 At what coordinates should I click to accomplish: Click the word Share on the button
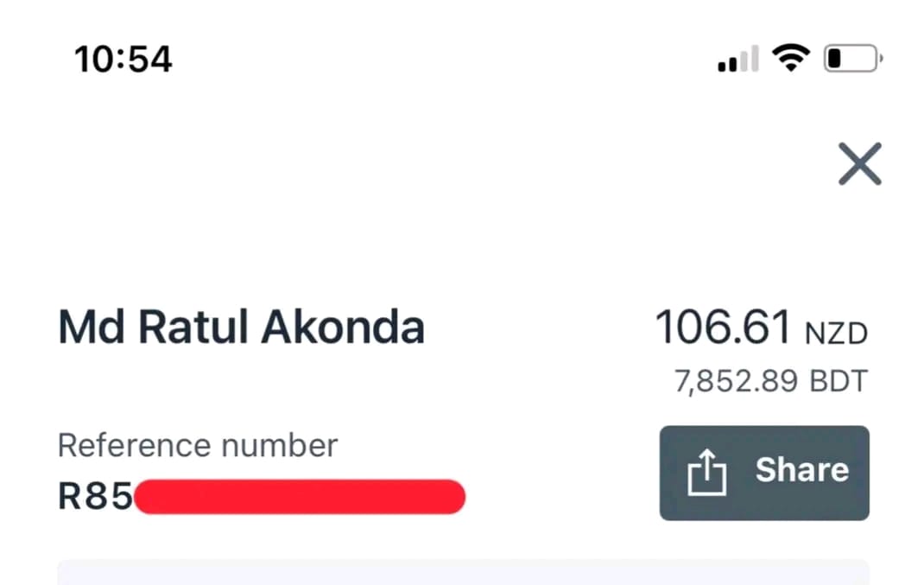801,470
